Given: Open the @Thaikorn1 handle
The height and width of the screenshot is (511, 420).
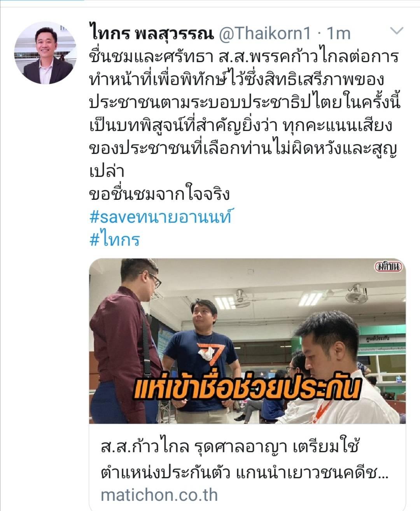Looking at the screenshot, I should point(265,34).
